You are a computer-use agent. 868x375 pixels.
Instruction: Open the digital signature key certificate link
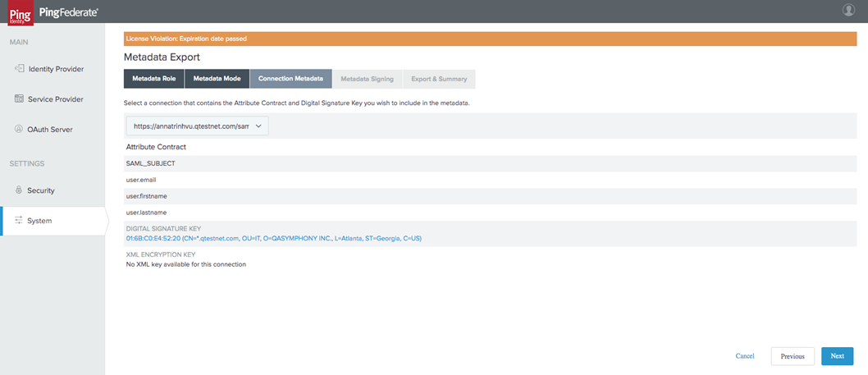tap(273, 238)
